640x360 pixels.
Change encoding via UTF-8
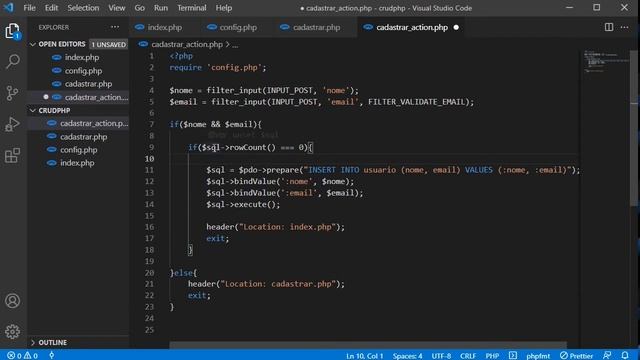(441, 356)
